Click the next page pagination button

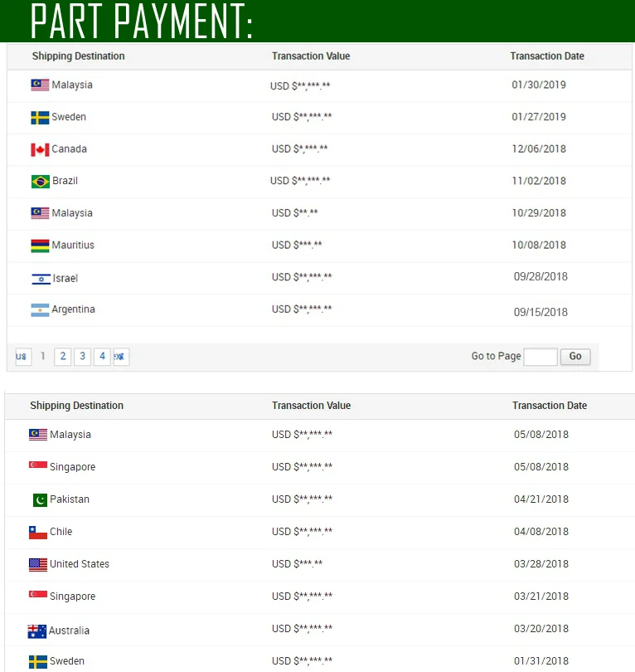pos(121,357)
